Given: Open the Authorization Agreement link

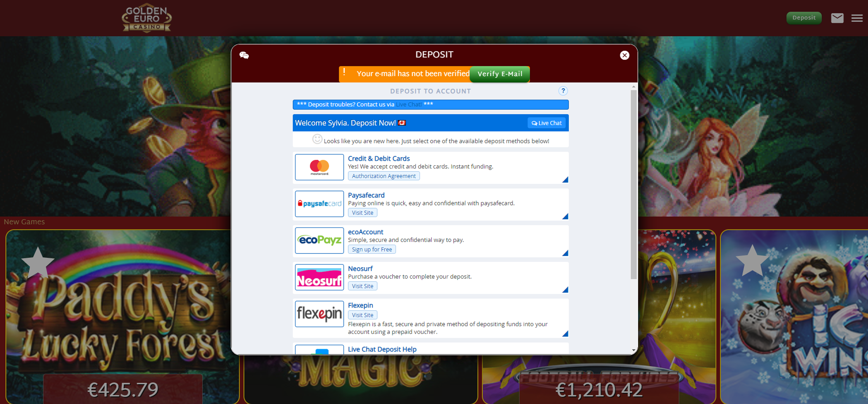Looking at the screenshot, I should coord(384,176).
